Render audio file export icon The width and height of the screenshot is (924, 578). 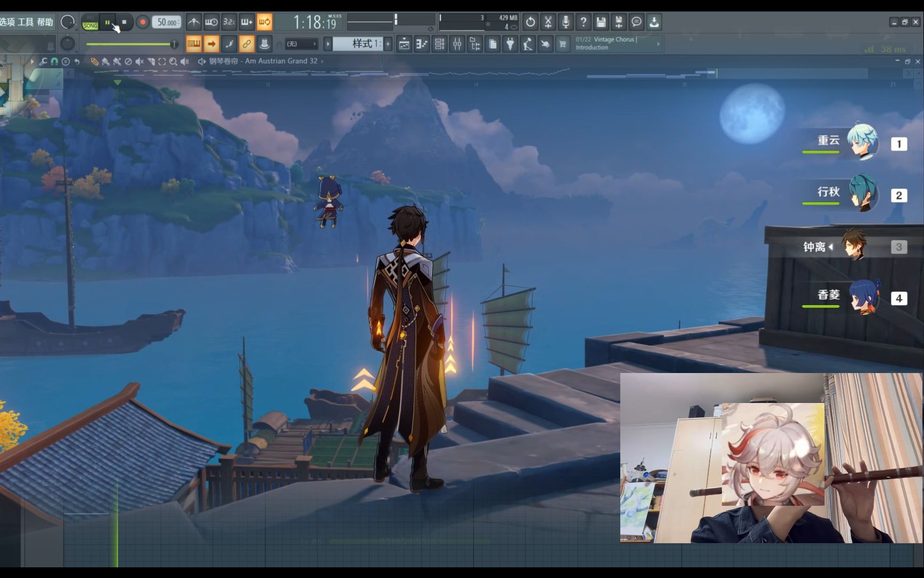[619, 22]
